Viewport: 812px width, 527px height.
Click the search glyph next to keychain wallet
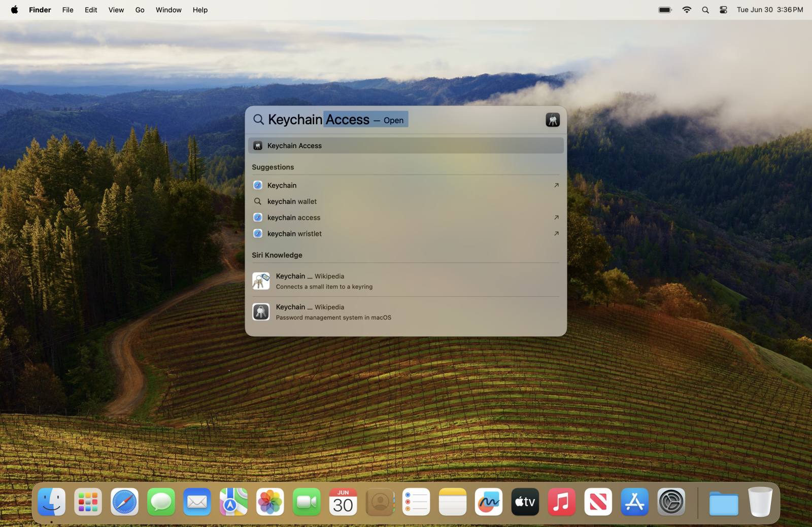pos(258,201)
